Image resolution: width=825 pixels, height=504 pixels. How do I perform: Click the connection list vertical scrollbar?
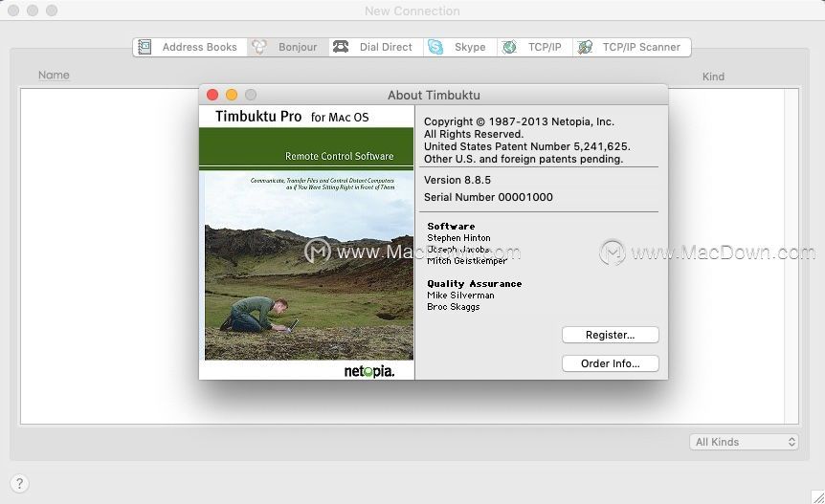[x=792, y=256]
